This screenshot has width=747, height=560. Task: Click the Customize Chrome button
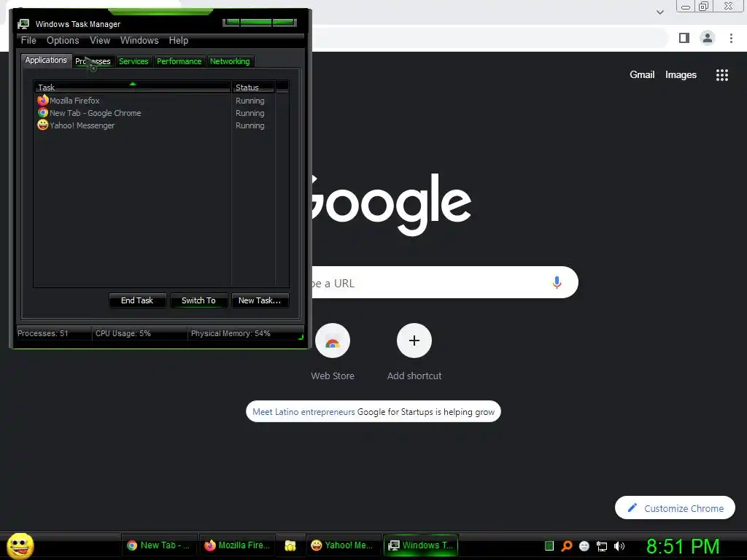675,508
